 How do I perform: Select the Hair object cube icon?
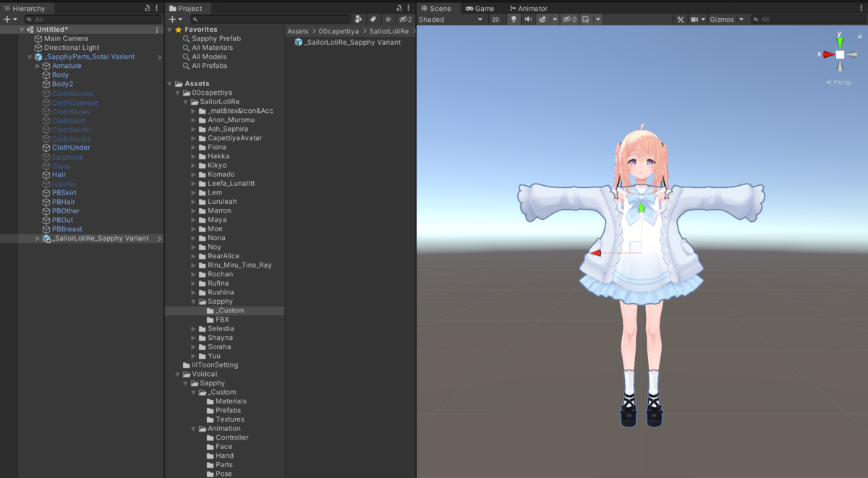[46, 175]
